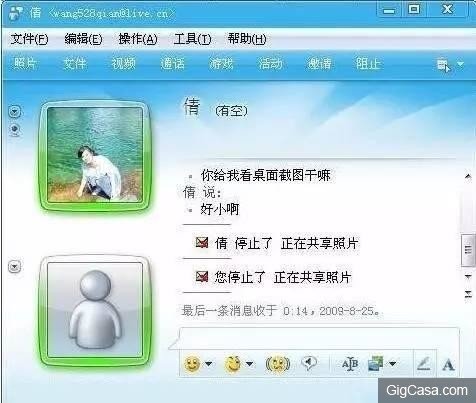Open the font style AB button
476x403 pixels.
pos(350,363)
